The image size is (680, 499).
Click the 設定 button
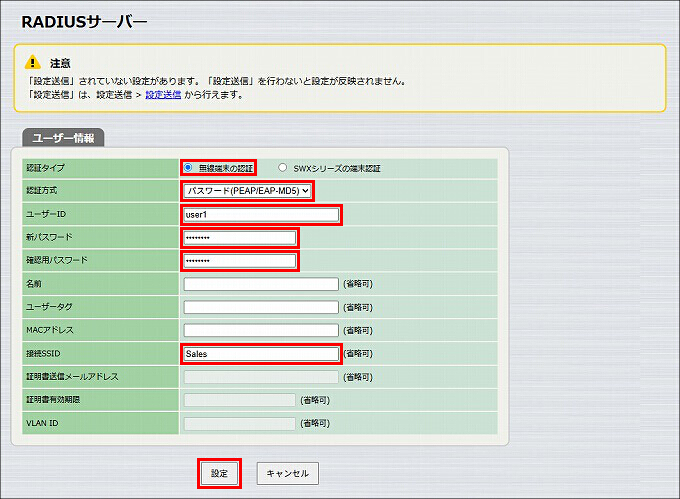(x=219, y=473)
